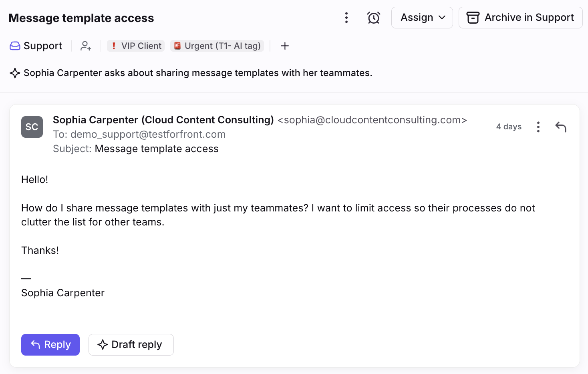Click the add participant person icon

point(86,46)
